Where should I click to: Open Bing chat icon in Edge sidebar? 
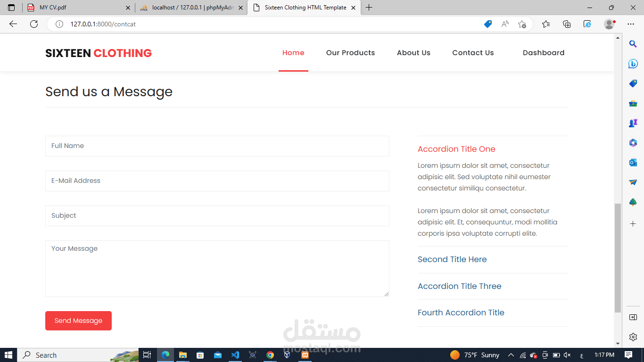click(x=633, y=64)
